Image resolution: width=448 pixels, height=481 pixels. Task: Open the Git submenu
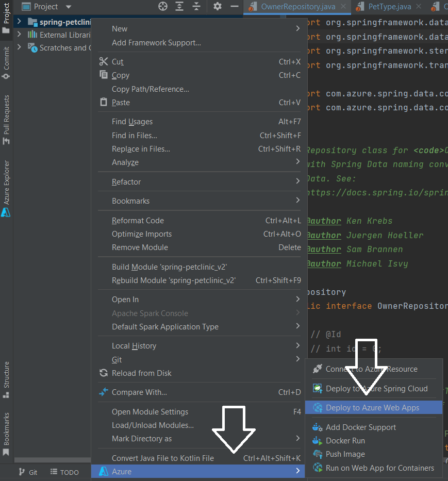(199, 359)
